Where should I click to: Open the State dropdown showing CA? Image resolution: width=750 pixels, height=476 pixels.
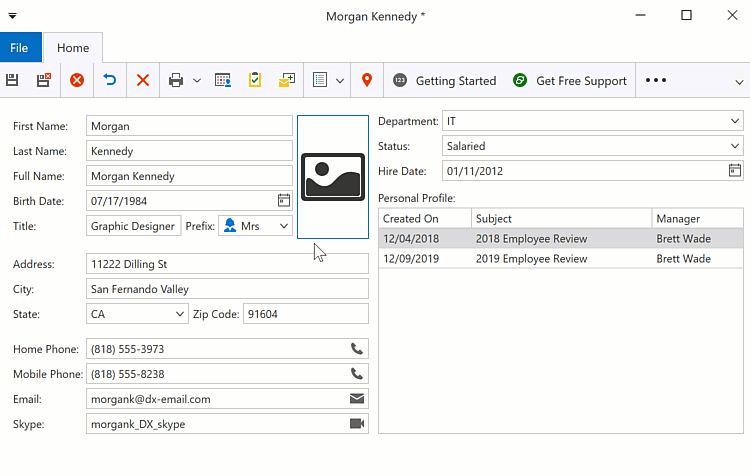[x=180, y=314]
